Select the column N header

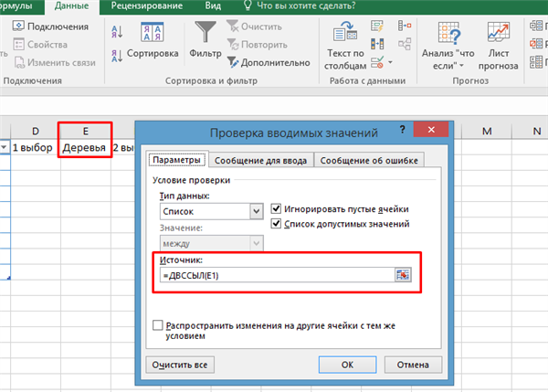[x=532, y=132]
